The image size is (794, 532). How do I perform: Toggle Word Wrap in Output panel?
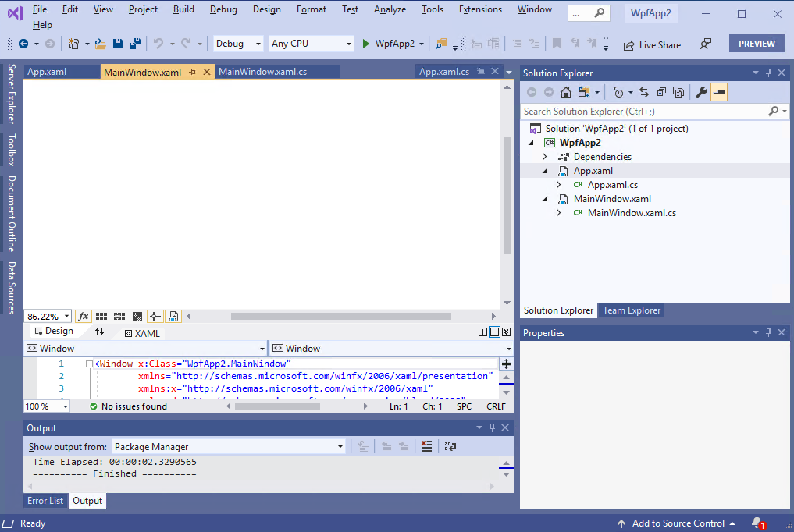tap(450, 446)
